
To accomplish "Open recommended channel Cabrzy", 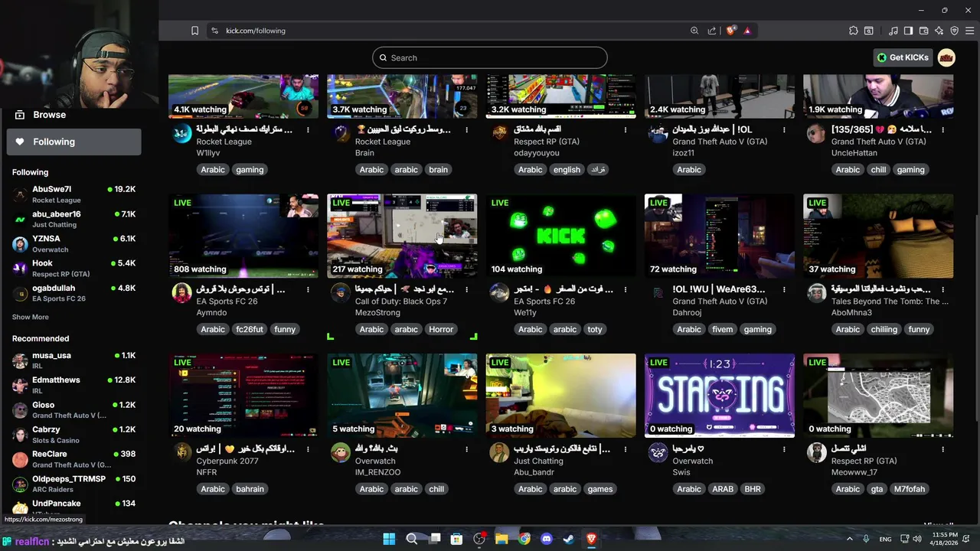I will (x=73, y=435).
